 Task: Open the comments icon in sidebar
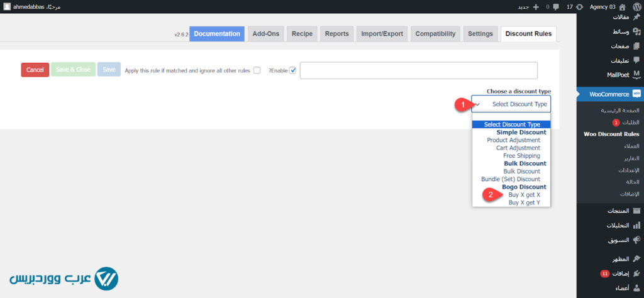(x=636, y=60)
